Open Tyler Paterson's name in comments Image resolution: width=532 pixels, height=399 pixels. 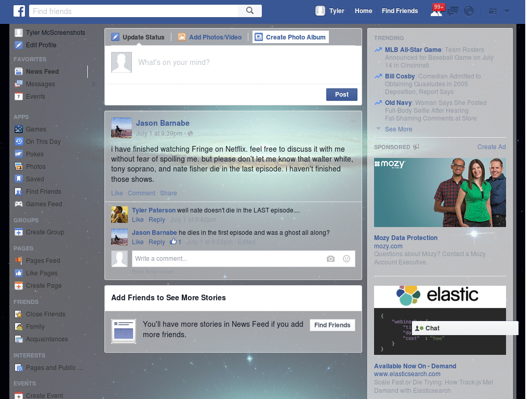154,210
